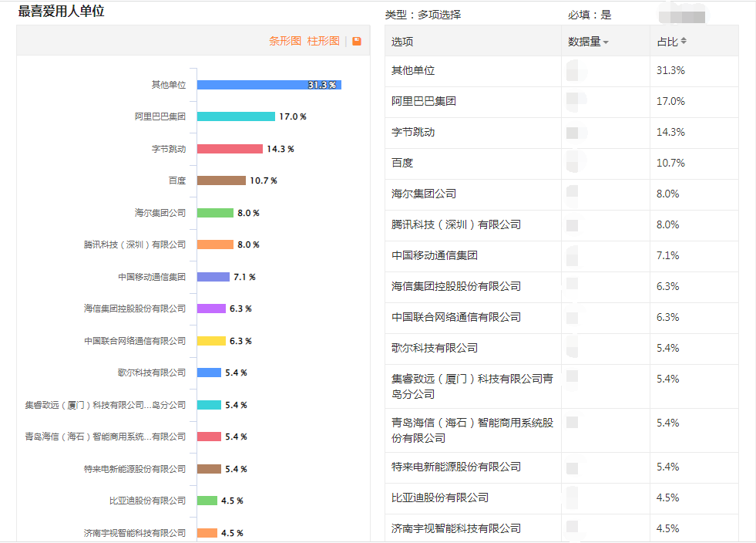Click the 比亚迪股份有限公司 table cell
The height and width of the screenshot is (543, 756).
coord(439,497)
